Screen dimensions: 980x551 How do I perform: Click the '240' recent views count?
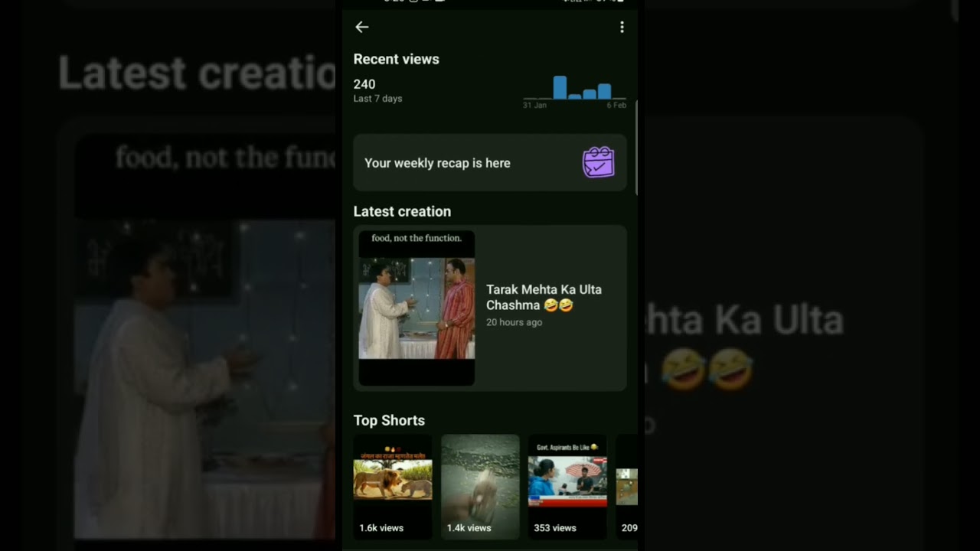click(x=364, y=84)
